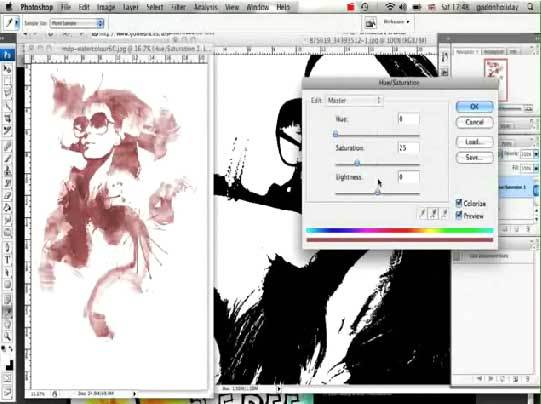Open the Image menu

tap(106, 7)
